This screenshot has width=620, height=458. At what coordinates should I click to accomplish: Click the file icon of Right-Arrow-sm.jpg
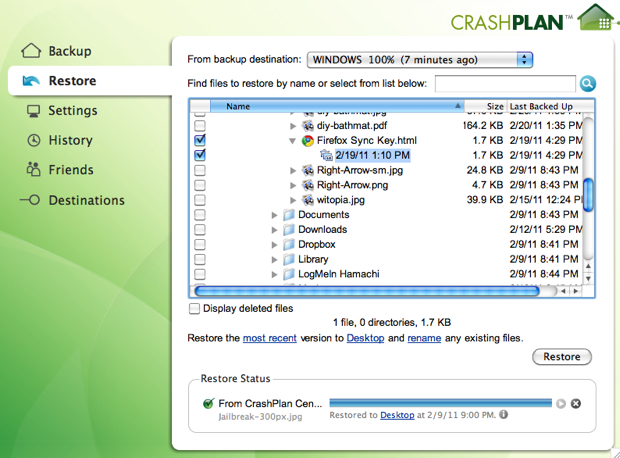(308, 170)
